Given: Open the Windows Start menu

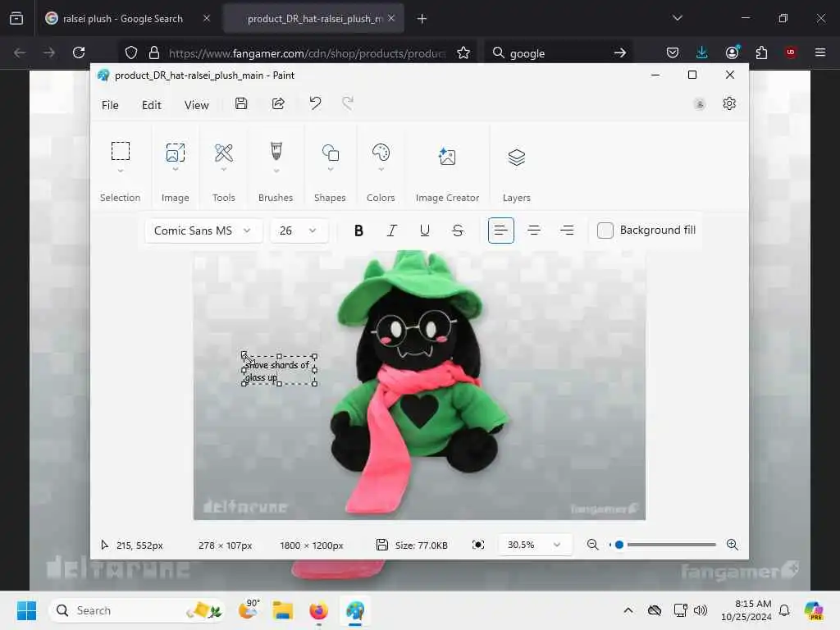Looking at the screenshot, I should coord(26,610).
